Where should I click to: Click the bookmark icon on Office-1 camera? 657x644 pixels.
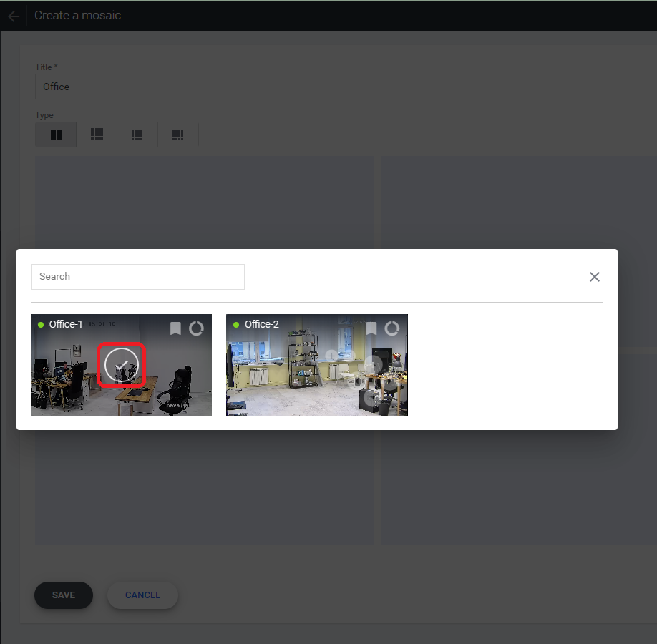[175, 328]
